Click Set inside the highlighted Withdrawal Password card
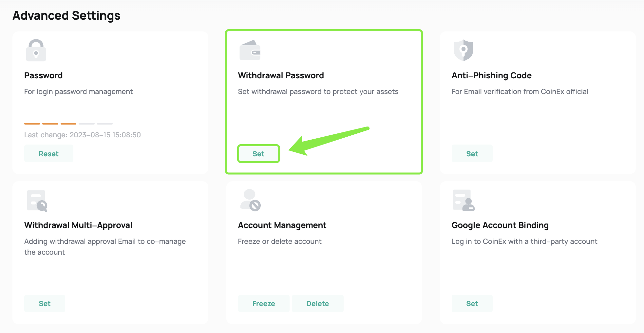Image resolution: width=644 pixels, height=333 pixels. 258,153
